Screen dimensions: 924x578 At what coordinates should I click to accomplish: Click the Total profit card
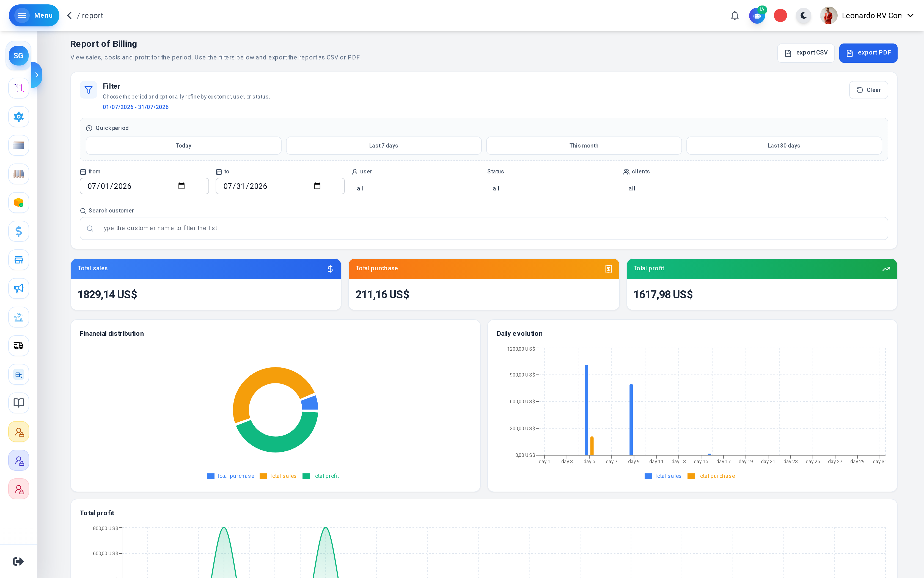click(x=762, y=284)
